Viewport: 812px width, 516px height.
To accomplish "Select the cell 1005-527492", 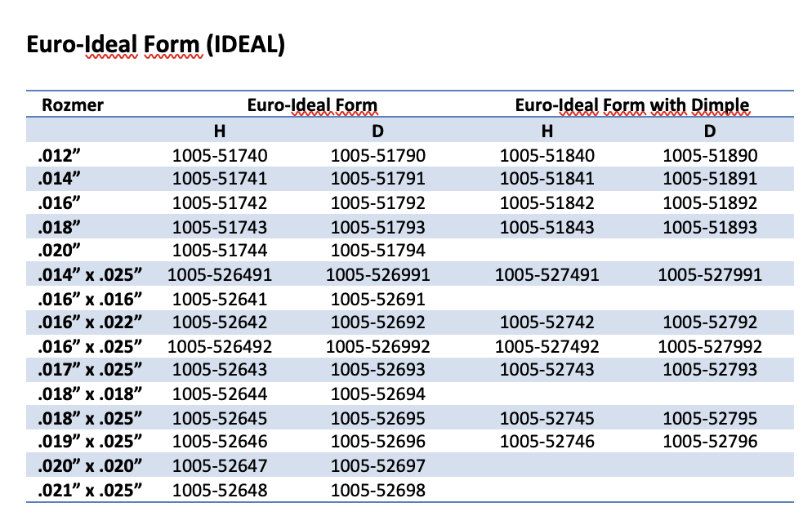I will click(547, 346).
